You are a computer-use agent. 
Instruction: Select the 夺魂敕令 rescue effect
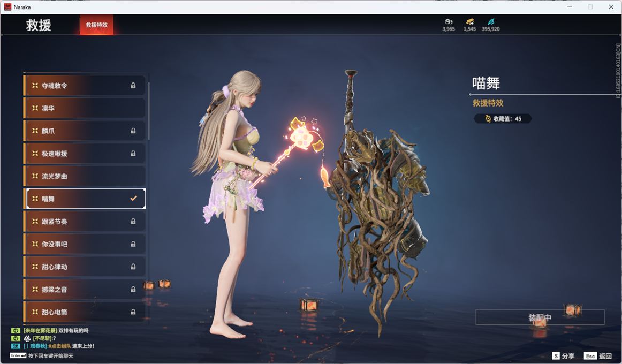click(x=85, y=85)
